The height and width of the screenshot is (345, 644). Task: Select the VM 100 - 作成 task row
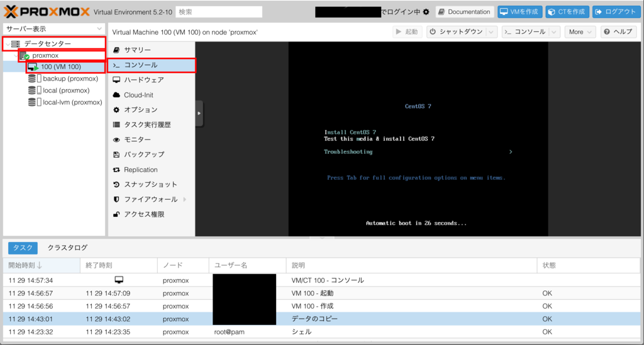point(321,306)
